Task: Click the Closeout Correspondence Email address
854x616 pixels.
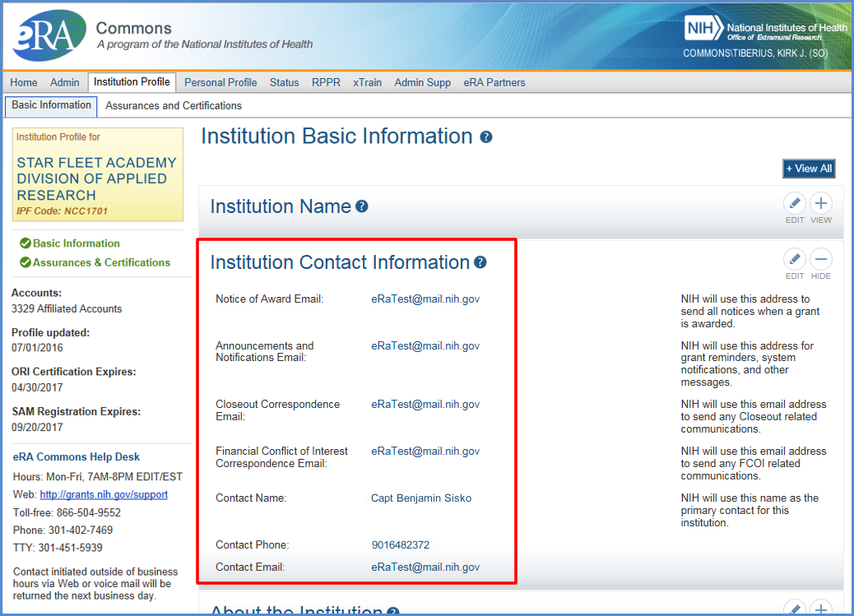Action: (425, 404)
